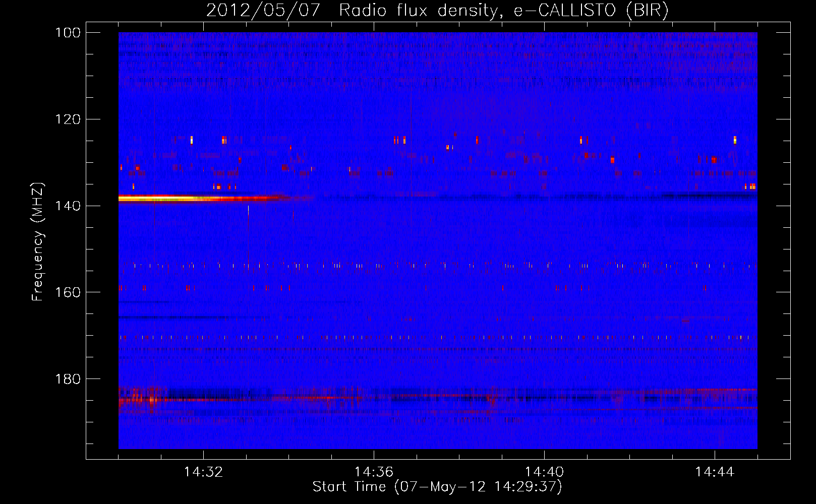Click the plot title '2012/05/07 Radio flux density, e-CALLISTO (BIR)'
This screenshot has width=816, height=504.
tap(437, 10)
